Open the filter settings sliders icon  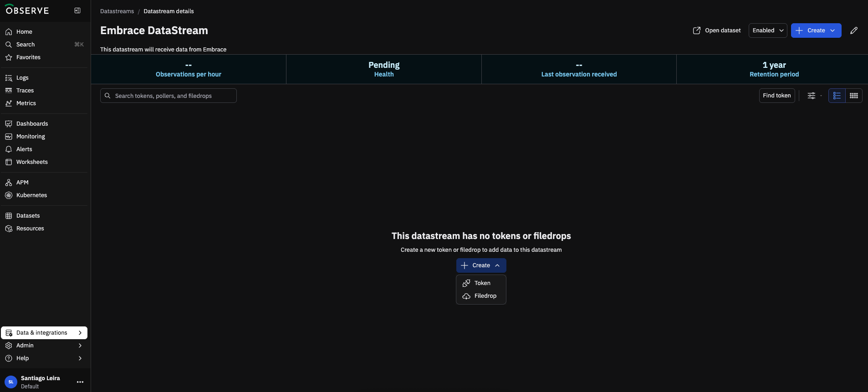[812, 96]
